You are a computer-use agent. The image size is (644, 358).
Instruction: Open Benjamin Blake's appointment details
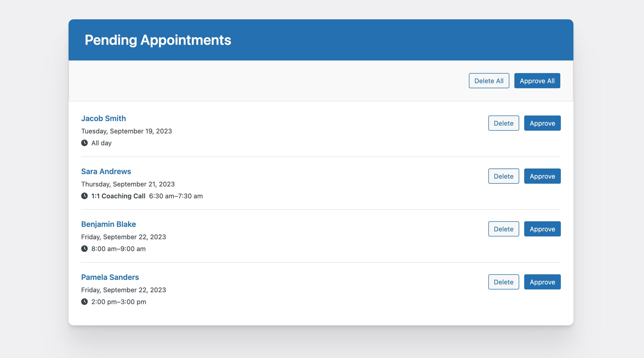pyautogui.click(x=108, y=224)
